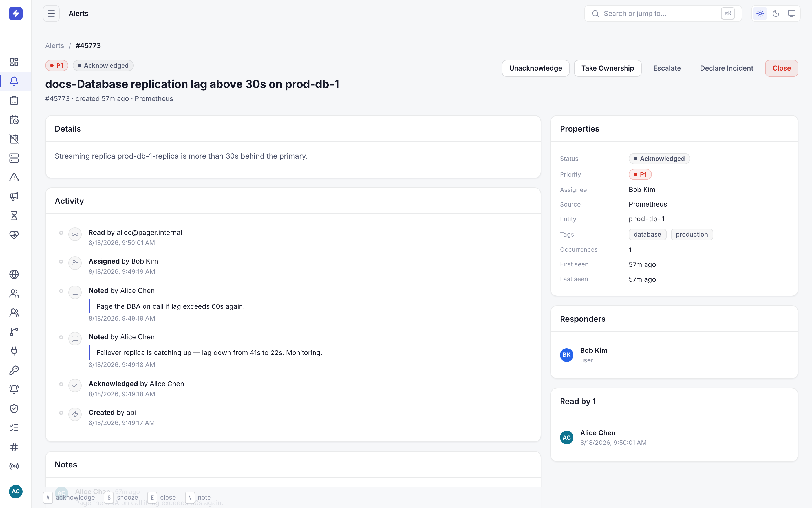
Task: Open the key icon in sidebar
Action: point(14,370)
